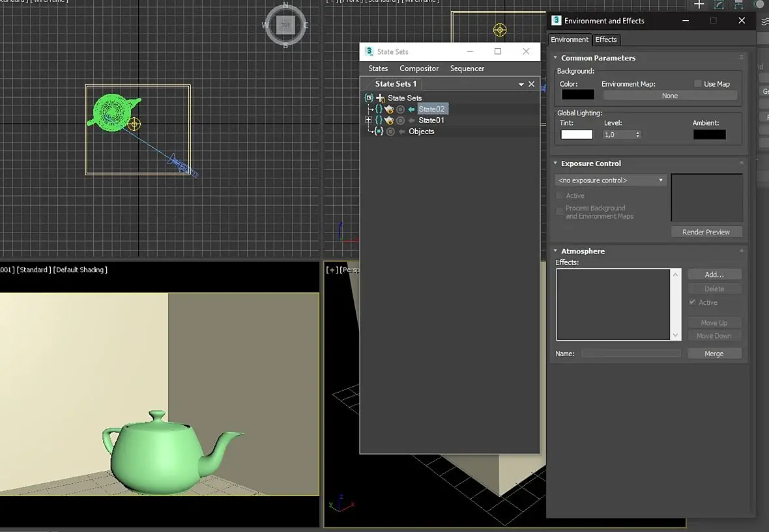The width and height of the screenshot is (769, 532).
Task: Select the Objects tree item
Action: pos(421,132)
